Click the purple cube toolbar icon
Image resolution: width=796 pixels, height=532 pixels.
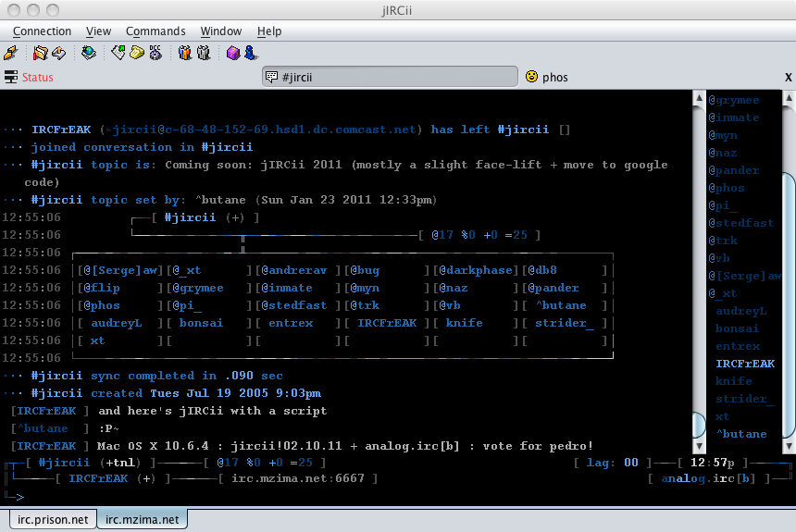tap(233, 53)
